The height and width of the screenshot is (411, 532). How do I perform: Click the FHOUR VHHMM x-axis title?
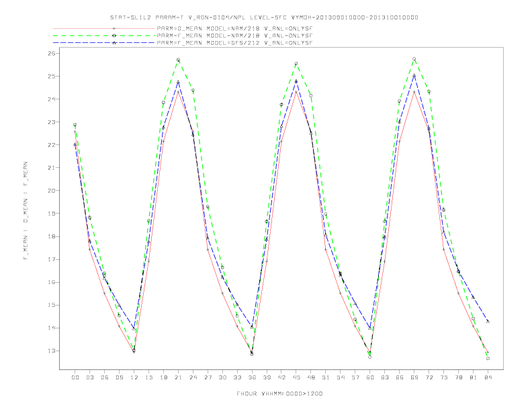coord(279,394)
